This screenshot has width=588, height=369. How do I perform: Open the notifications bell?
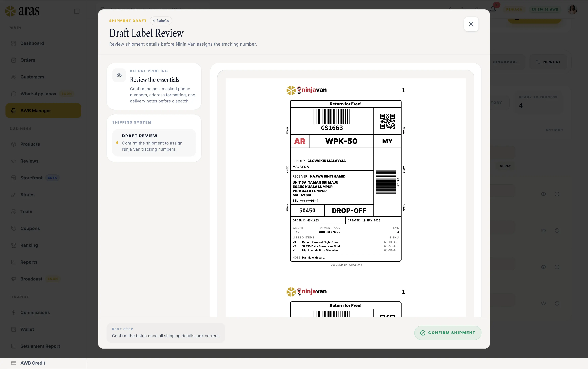[x=493, y=10]
